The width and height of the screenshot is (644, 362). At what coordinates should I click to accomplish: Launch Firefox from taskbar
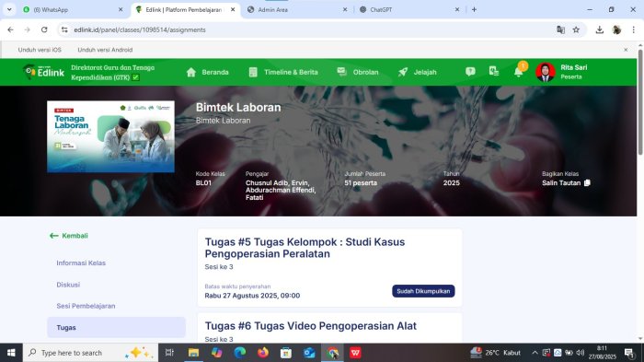[x=263, y=353]
